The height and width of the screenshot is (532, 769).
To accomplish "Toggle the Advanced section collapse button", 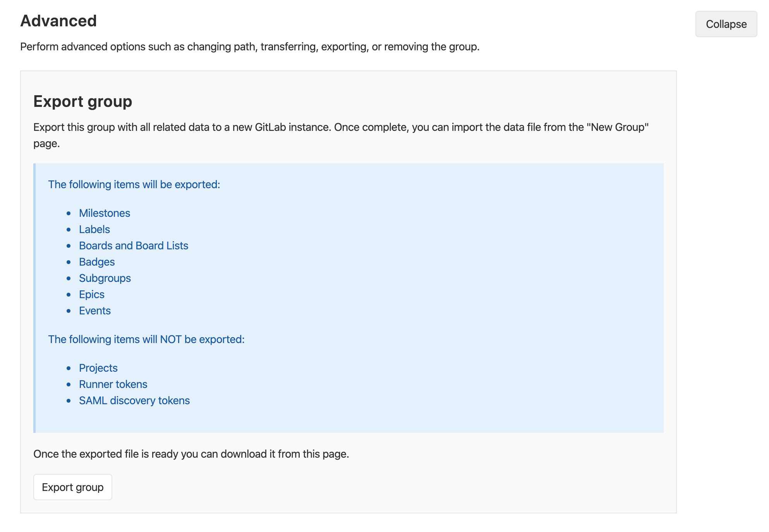I will coord(726,23).
